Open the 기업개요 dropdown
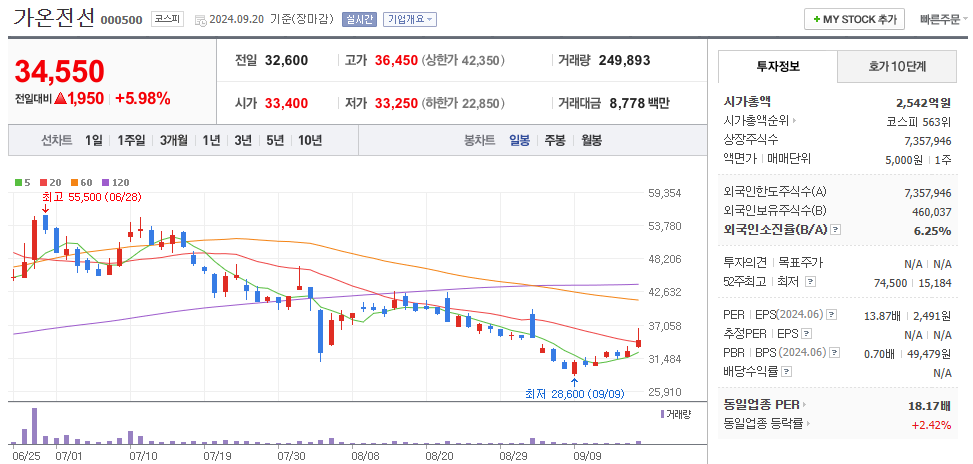973x464 pixels. tap(410, 19)
